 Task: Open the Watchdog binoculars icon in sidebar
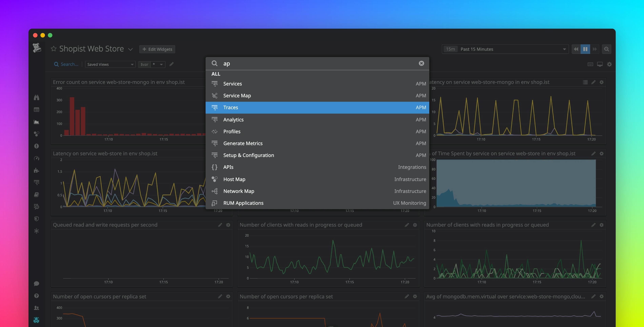pos(36,97)
